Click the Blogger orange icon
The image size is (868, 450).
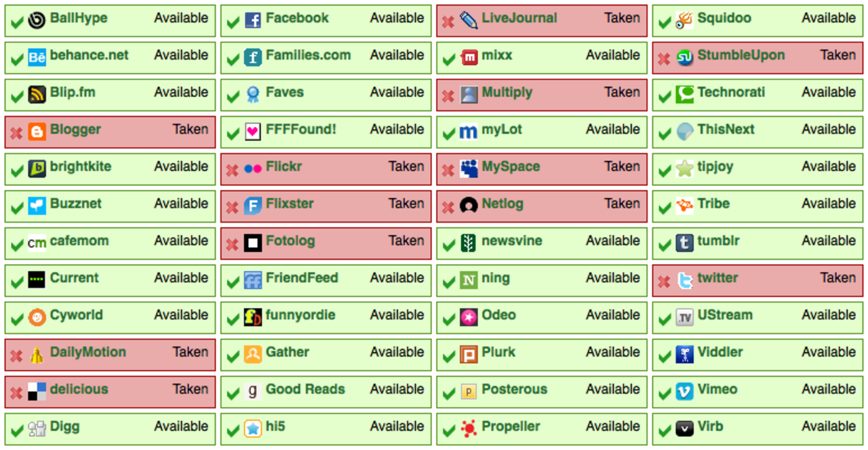37,132
